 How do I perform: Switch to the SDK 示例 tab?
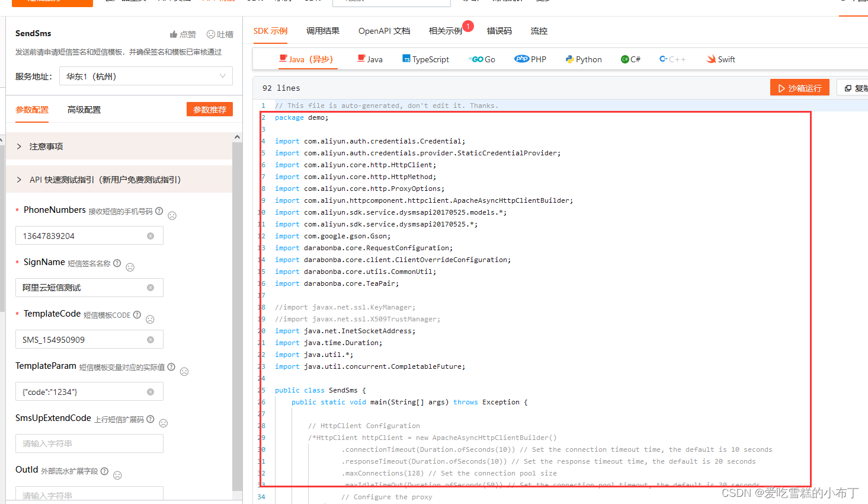270,31
